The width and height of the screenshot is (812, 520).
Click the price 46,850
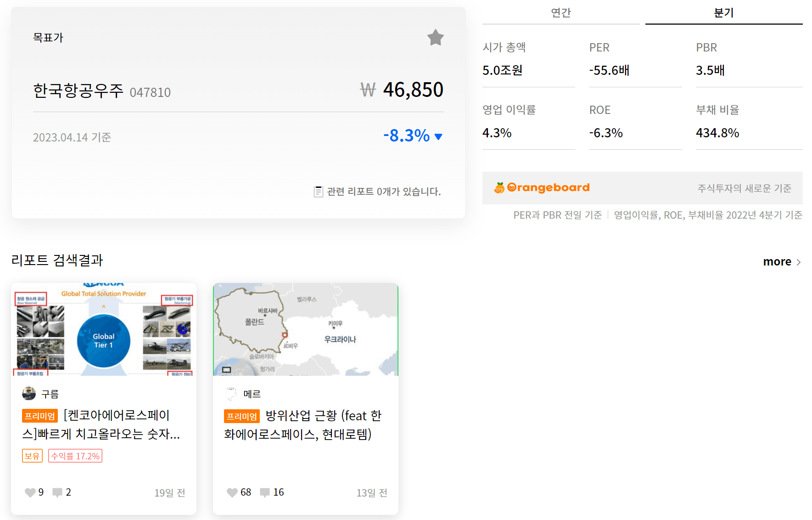click(413, 90)
